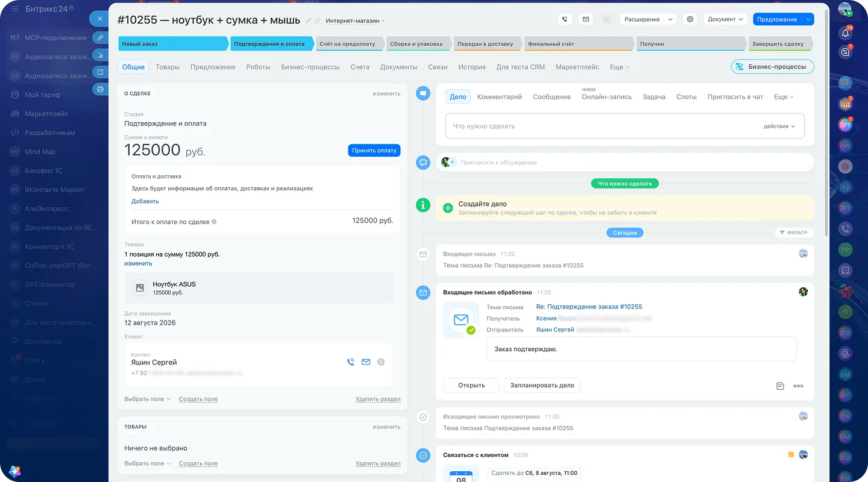Viewport: 868px width, 482px height.
Task: Click the yellow color marker on Связаться с клиентом
Action: click(x=791, y=455)
